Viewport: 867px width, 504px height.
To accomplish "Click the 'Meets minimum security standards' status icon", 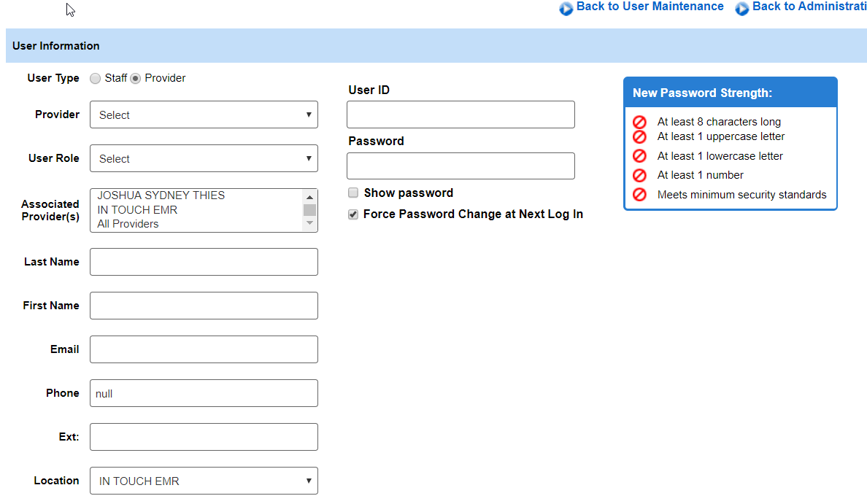I will (639, 195).
